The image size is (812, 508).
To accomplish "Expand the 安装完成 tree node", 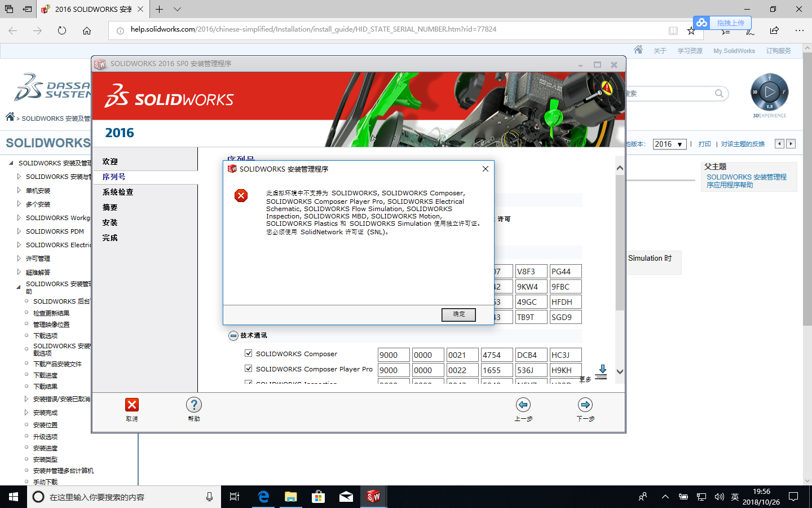I will tap(27, 412).
